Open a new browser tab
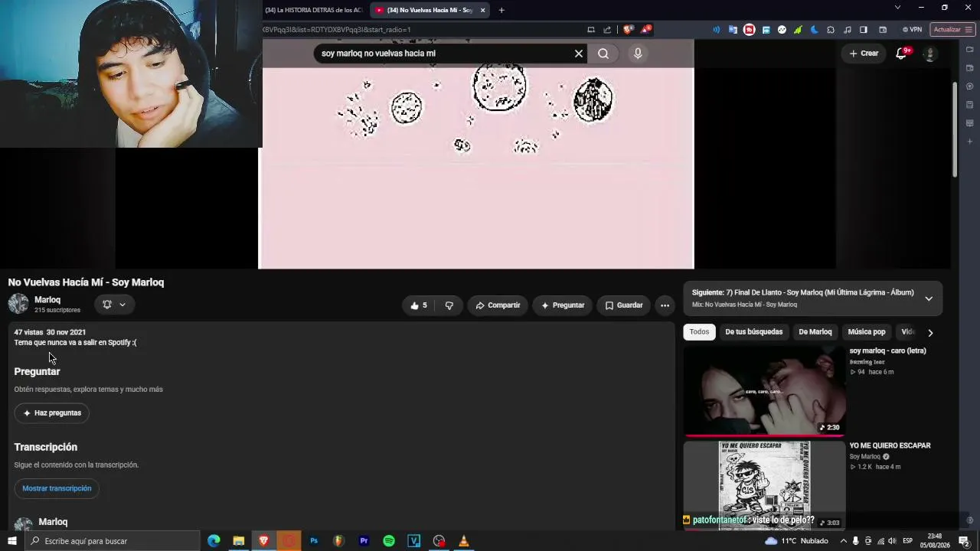Viewport: 980px width, 551px height. point(501,10)
